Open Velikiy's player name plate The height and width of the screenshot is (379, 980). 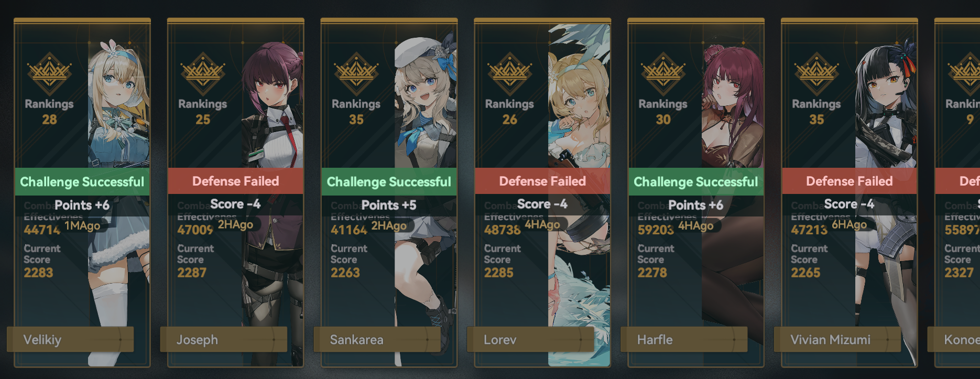[70, 340]
